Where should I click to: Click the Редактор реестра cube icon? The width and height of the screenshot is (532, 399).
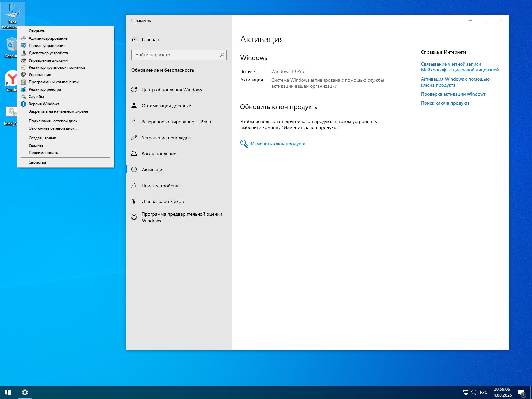23,89
